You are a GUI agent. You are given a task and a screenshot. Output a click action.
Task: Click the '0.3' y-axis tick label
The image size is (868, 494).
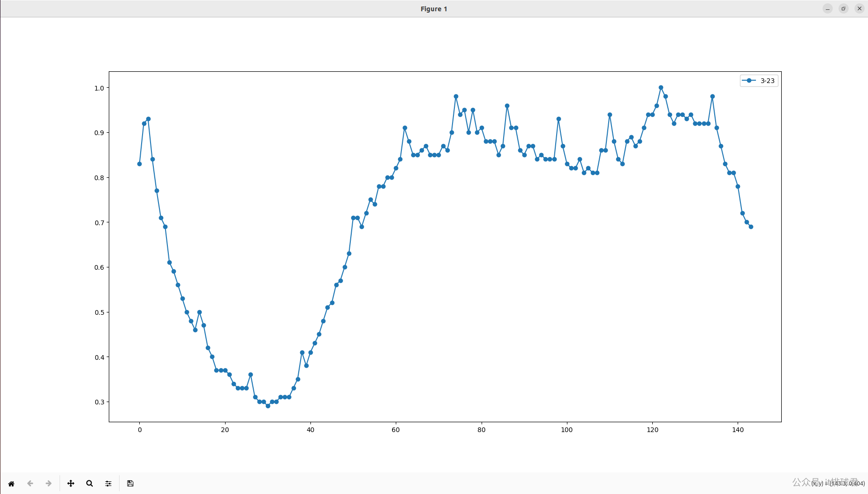[x=99, y=402]
